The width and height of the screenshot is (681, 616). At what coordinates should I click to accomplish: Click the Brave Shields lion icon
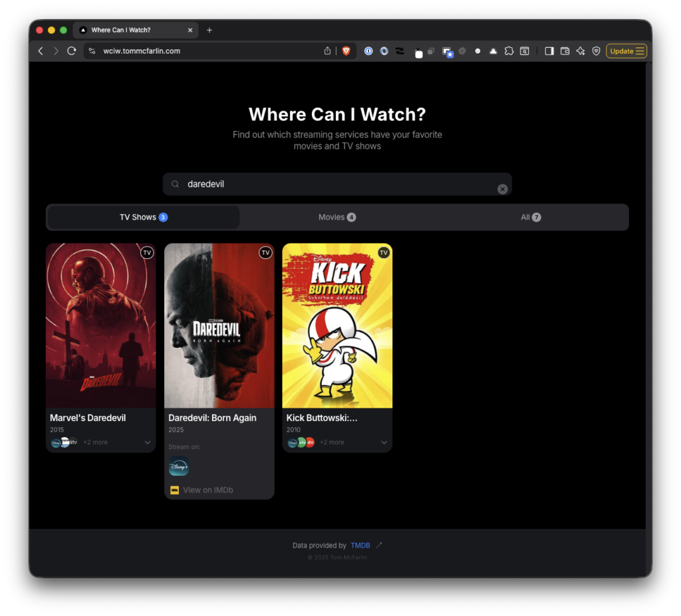pos(346,51)
